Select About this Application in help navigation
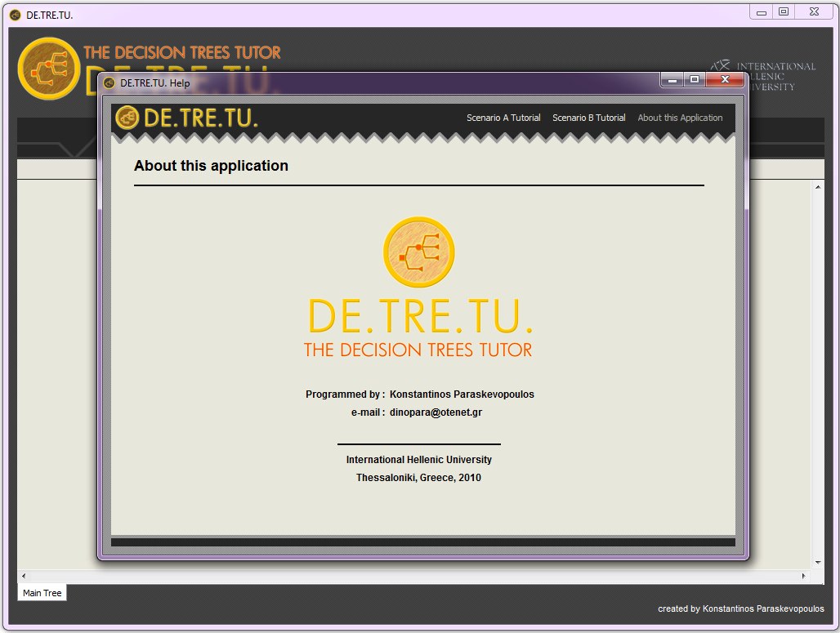This screenshot has width=840, height=633. tap(680, 118)
